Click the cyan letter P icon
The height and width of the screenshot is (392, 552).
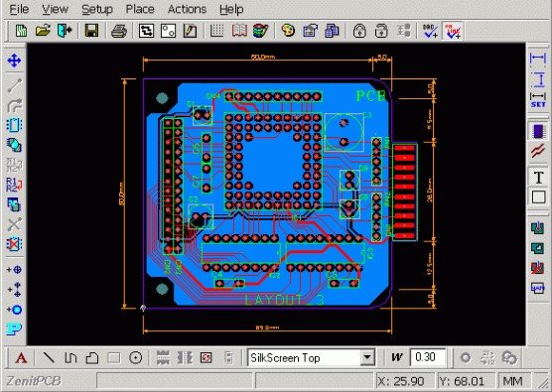click(x=14, y=329)
